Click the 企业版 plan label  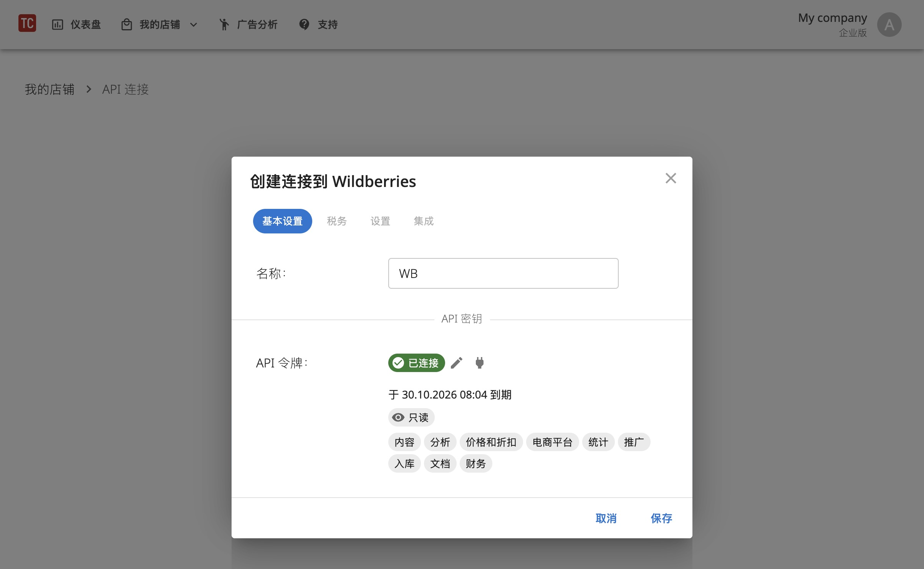tap(853, 33)
